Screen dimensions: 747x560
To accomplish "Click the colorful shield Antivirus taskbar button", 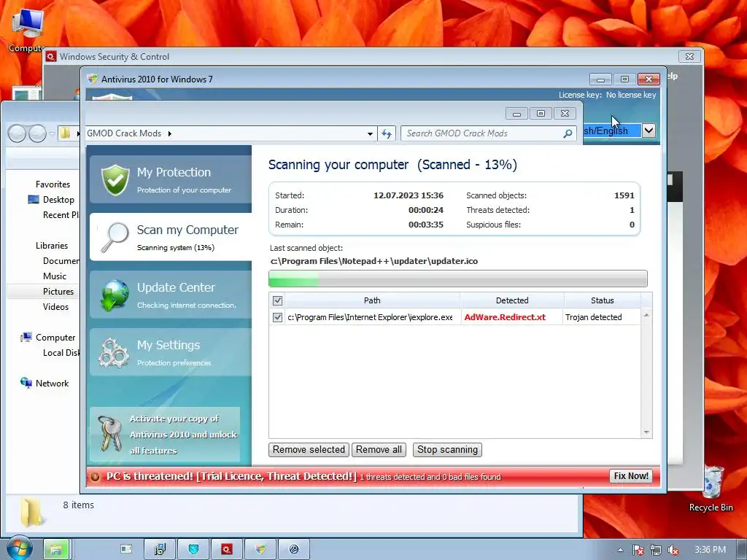I will (x=260, y=549).
